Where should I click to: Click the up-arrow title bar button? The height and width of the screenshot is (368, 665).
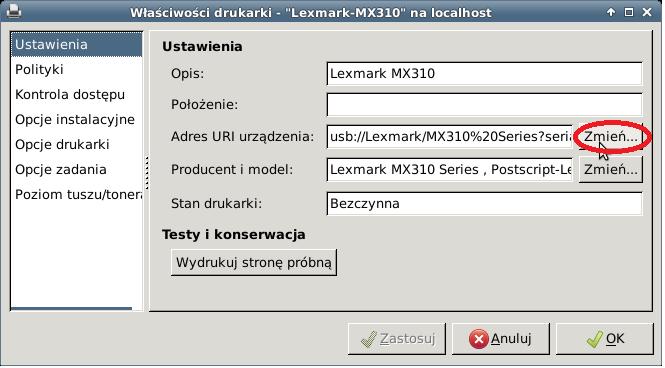(611, 12)
